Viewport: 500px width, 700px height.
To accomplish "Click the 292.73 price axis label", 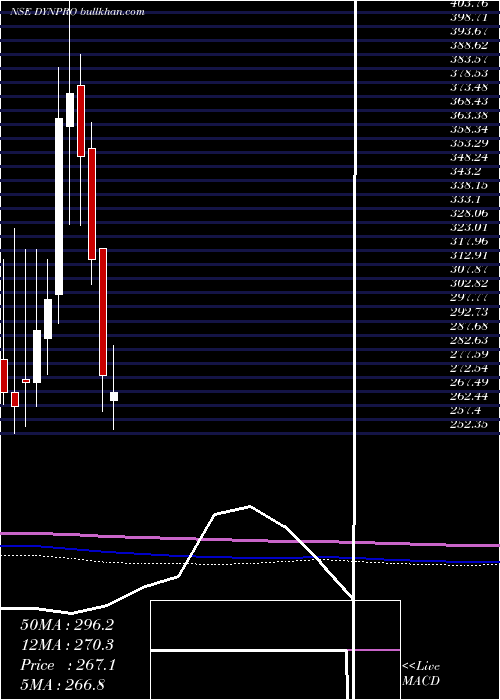I will pyautogui.click(x=469, y=312).
